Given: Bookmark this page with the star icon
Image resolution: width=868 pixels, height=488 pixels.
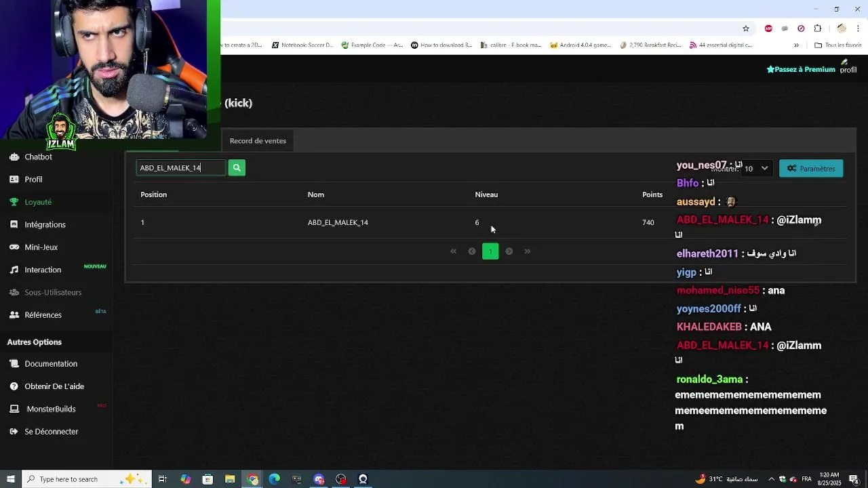Looking at the screenshot, I should (746, 28).
